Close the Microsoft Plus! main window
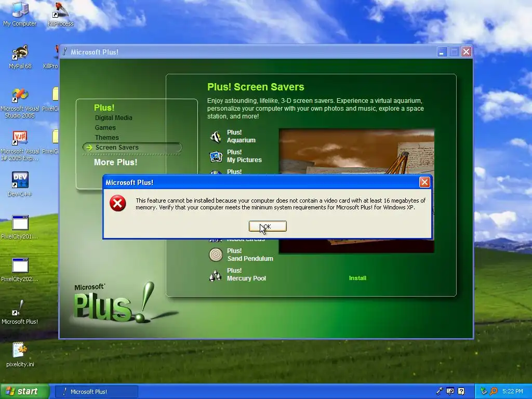 (466, 52)
